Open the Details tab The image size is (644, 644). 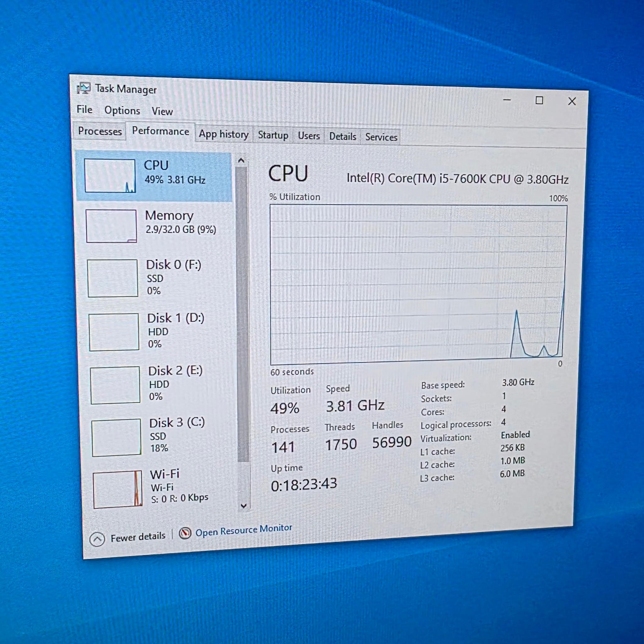[x=342, y=137]
